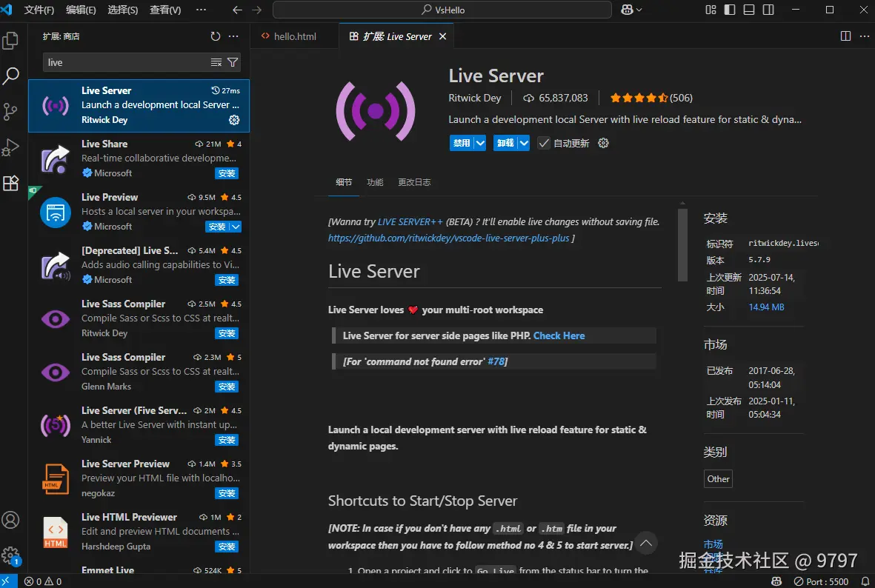
Task: Expand the Live Preview install dropdown arrow
Action: point(236,227)
